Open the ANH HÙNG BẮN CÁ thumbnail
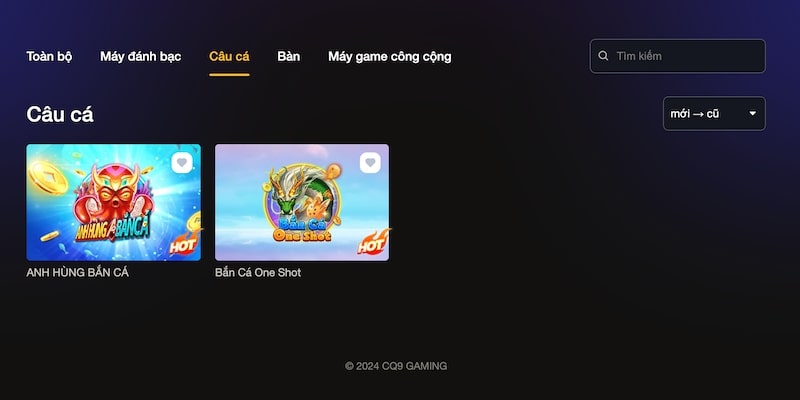The image size is (800, 400). coord(113,203)
